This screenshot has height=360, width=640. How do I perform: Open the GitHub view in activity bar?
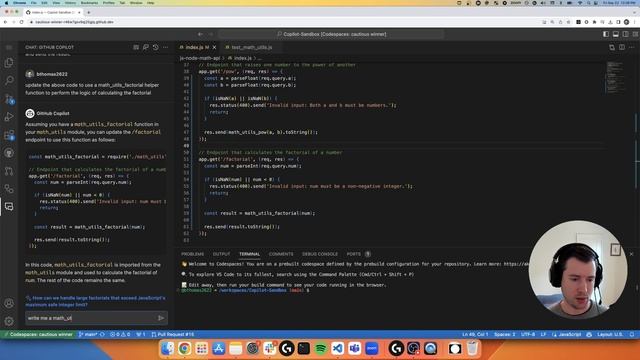[9, 153]
